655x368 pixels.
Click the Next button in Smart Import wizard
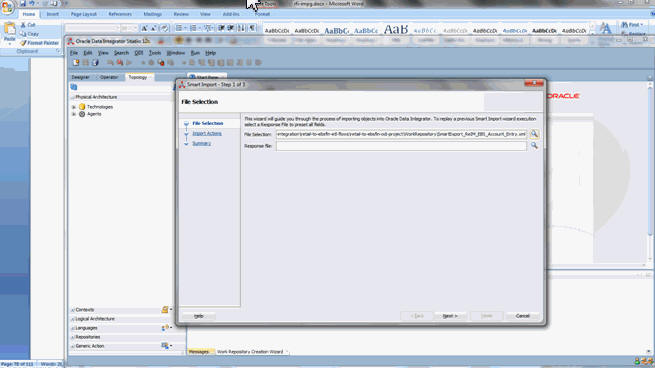(x=450, y=316)
